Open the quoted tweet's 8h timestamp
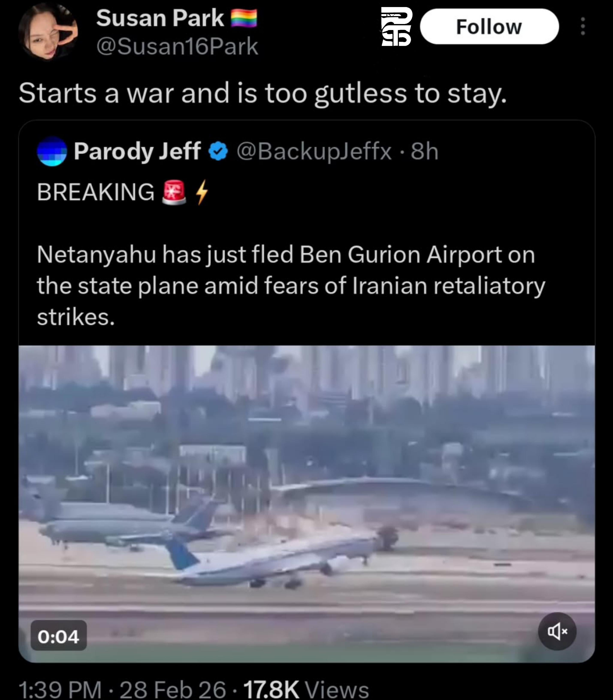Screen dimensions: 613x700 424,151
